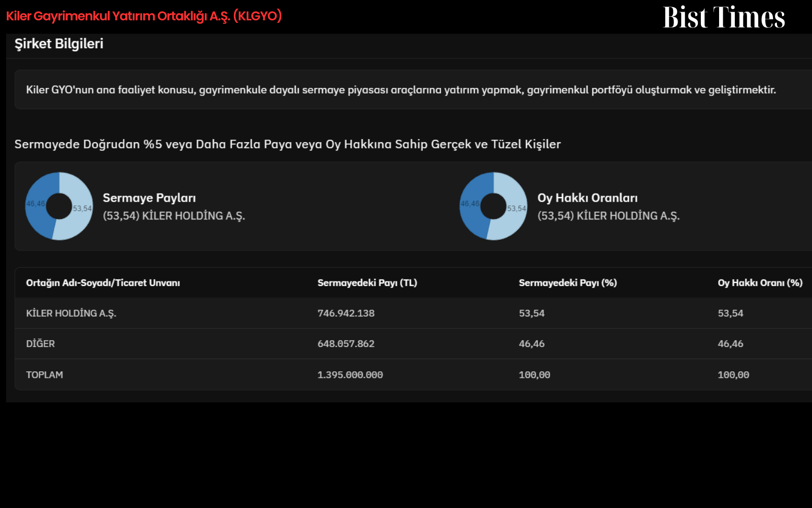This screenshot has width=812, height=508.
Task: Click the Oy Hakkı Oranları chart title
Action: point(587,198)
